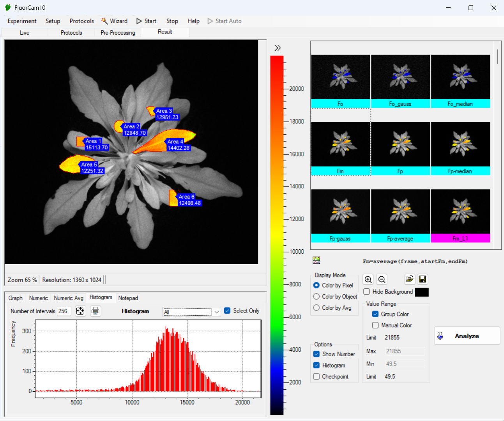Select Color by Object display mode
The image size is (504, 421).
click(317, 297)
